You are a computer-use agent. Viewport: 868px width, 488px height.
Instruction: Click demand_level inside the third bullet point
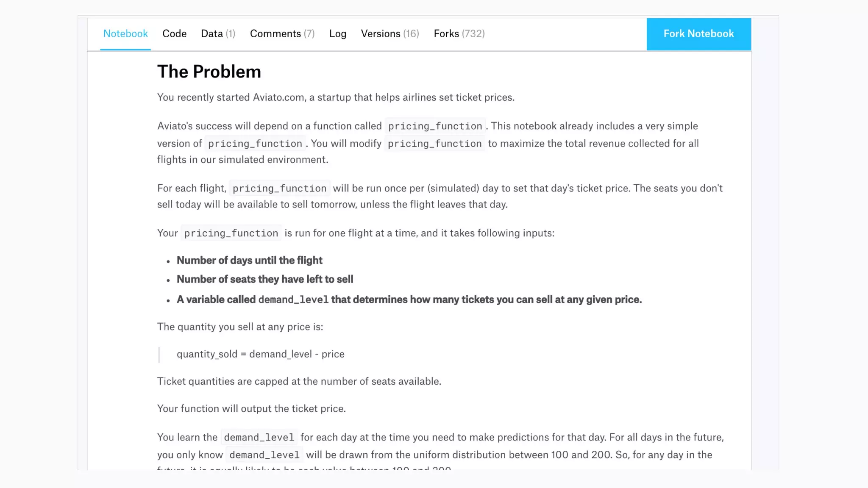tap(293, 300)
